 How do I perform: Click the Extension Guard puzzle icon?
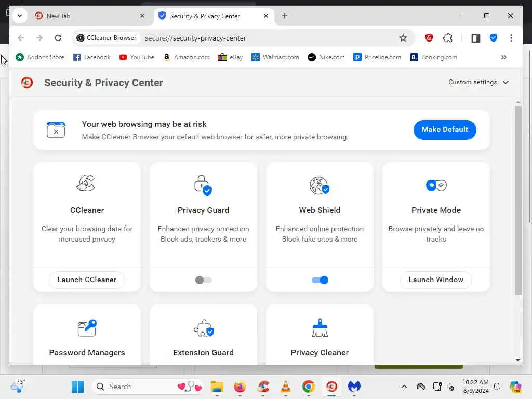[204, 328]
